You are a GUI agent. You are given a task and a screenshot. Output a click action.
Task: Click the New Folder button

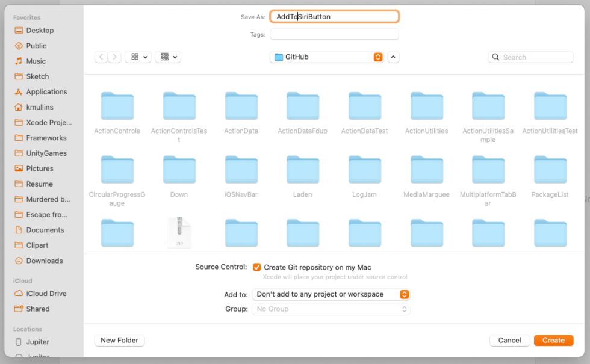(119, 340)
